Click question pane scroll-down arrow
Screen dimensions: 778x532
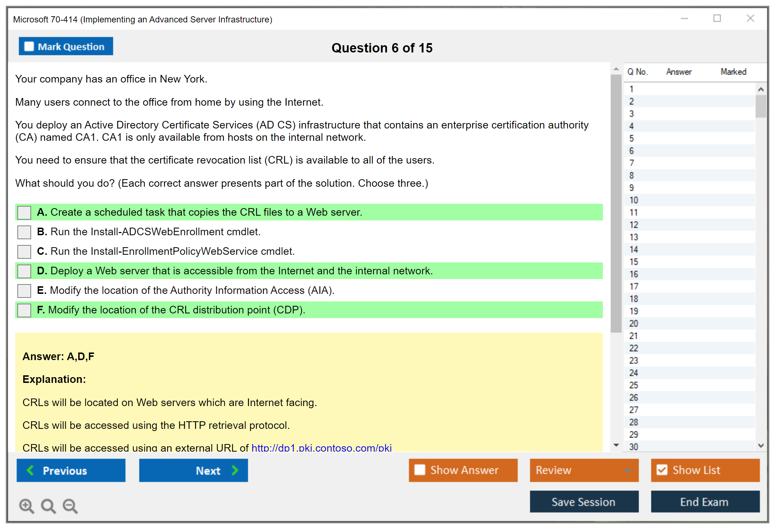[616, 445]
